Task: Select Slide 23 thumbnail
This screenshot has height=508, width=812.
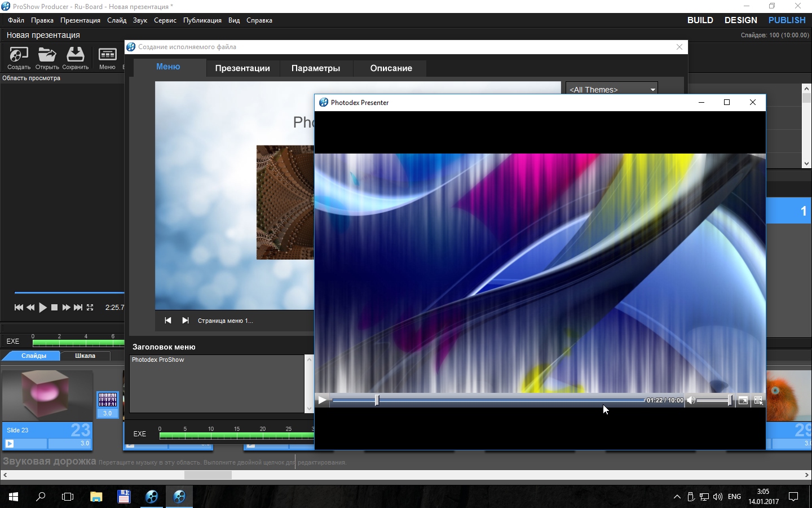Action: [47, 395]
